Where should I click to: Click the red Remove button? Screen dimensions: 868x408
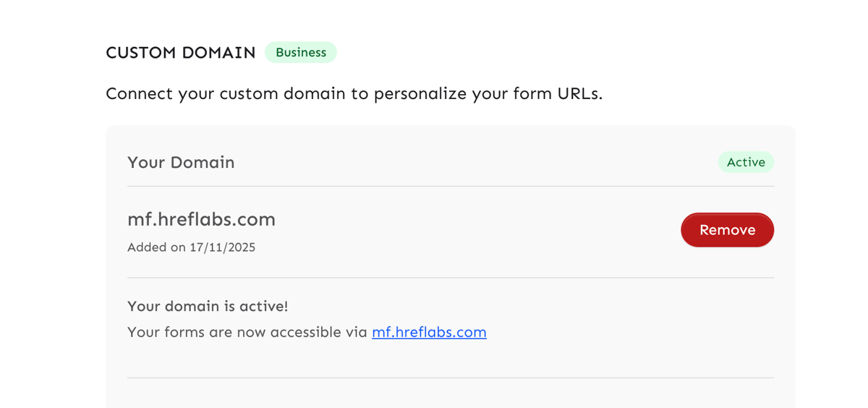[727, 230]
